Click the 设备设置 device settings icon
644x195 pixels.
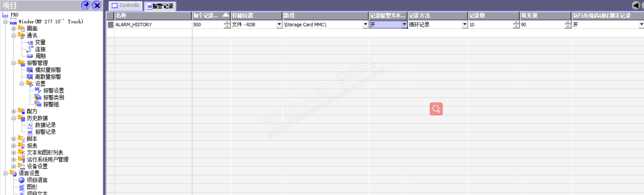[22, 166]
